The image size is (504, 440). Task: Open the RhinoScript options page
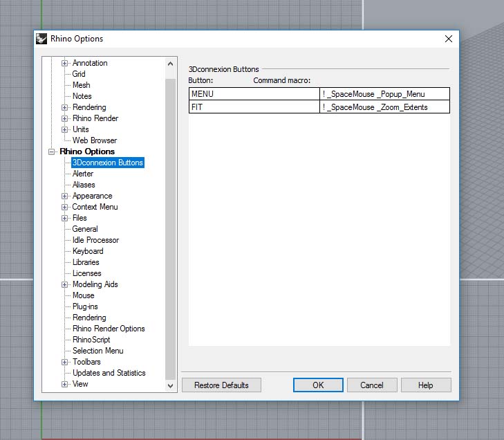pyautogui.click(x=91, y=340)
